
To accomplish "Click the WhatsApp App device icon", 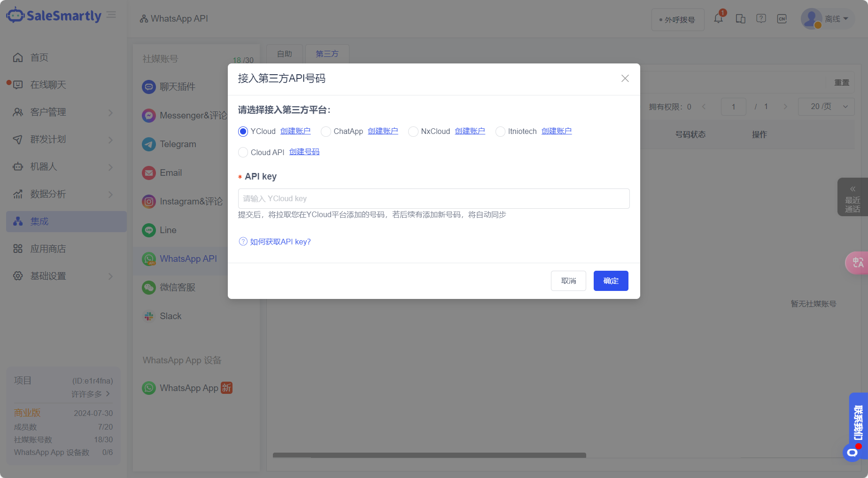I will [x=149, y=388].
